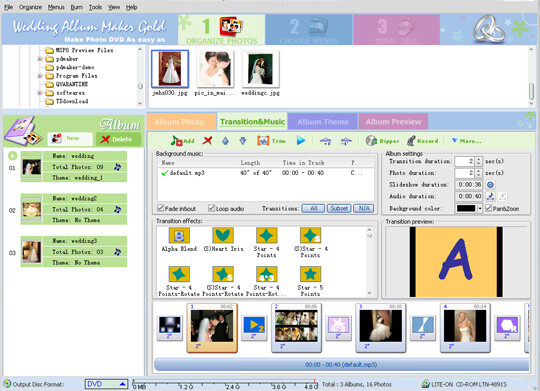Select slide 3 in the storyboard

tap(381, 328)
